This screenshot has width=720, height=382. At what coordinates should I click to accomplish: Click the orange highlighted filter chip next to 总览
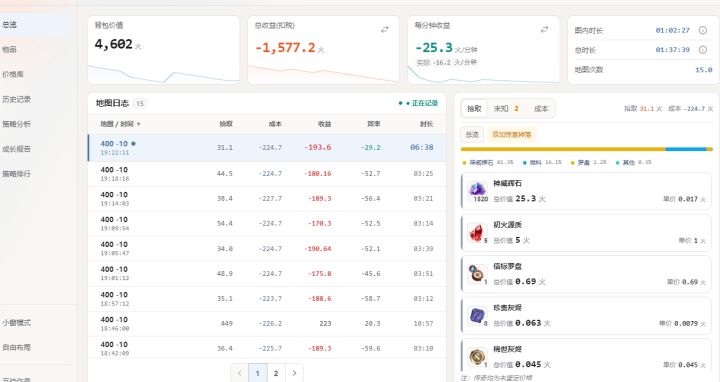pyautogui.click(x=512, y=135)
